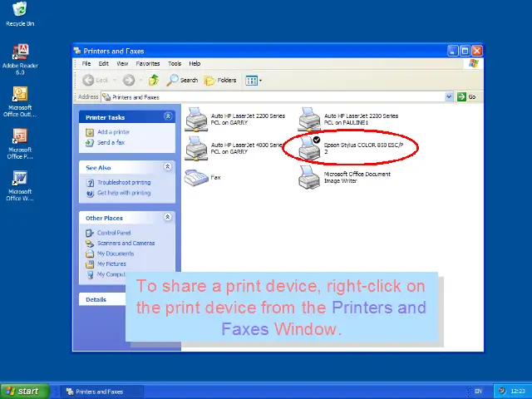Viewport: 532px width, 399px height.
Task: Open the File menu
Action: [86, 63]
